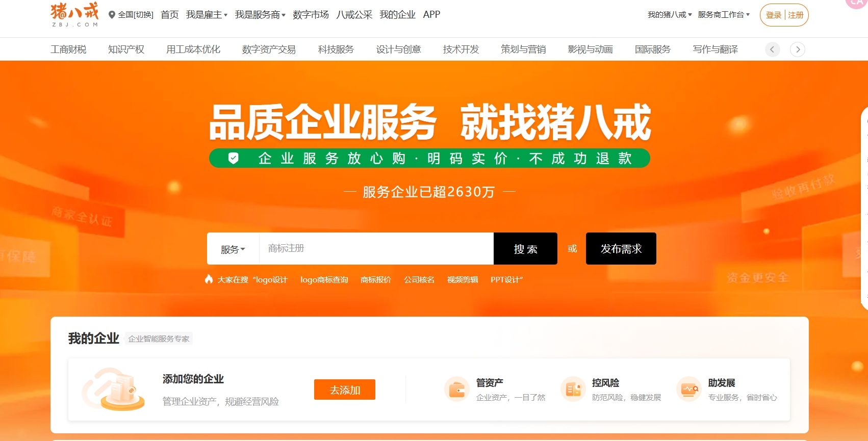This screenshot has width=868, height=441.
Task: Click 服务企业已超2630万 text
Action: point(429,192)
